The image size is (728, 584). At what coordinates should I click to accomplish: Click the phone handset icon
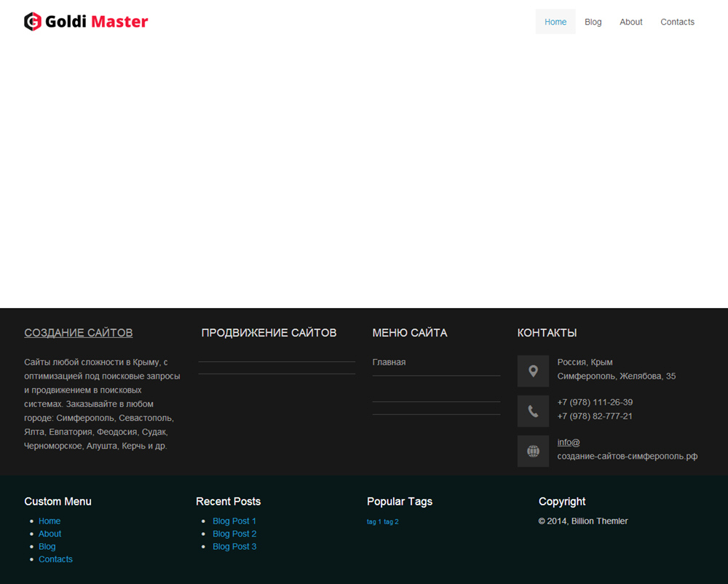[533, 411]
